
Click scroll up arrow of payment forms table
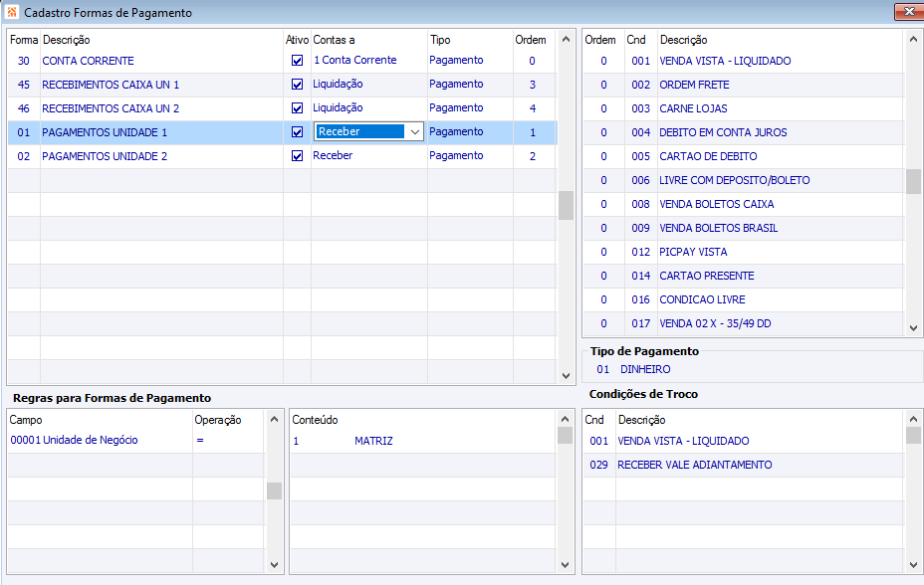(x=566, y=40)
